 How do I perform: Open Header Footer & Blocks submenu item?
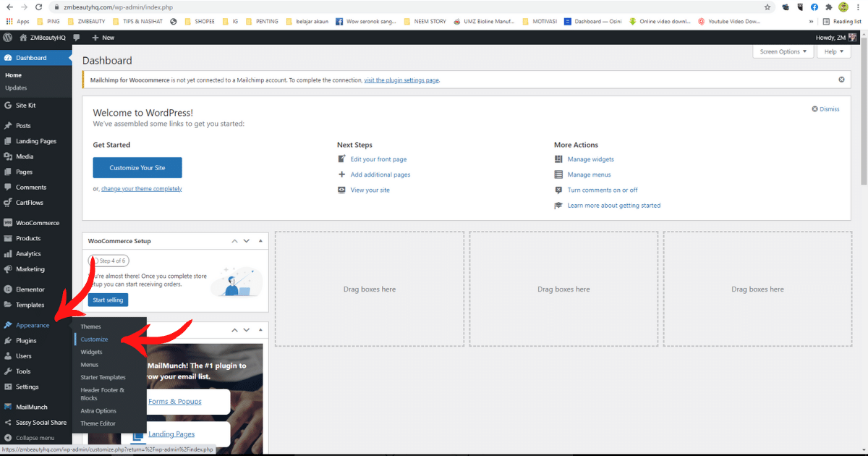coord(102,394)
